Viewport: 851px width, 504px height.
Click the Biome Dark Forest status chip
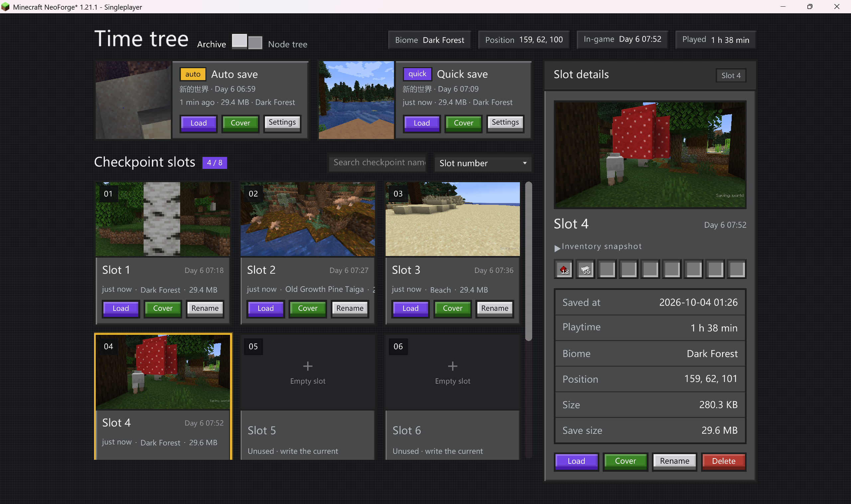pos(429,40)
